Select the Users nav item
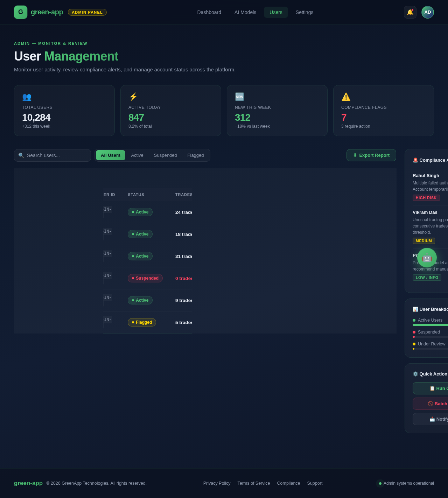Screen dimensions: 448x498 pyautogui.click(x=276, y=12)
